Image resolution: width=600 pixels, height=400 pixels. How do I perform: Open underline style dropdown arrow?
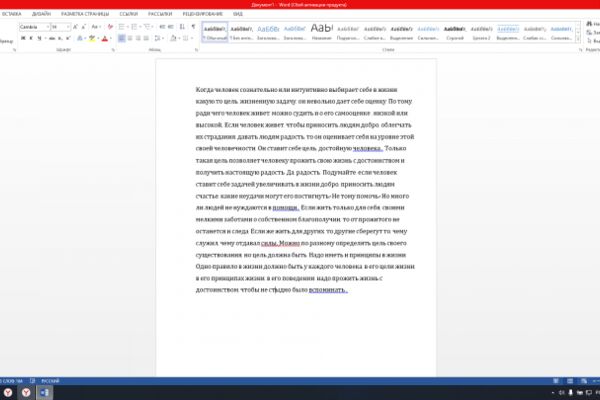(46, 38)
